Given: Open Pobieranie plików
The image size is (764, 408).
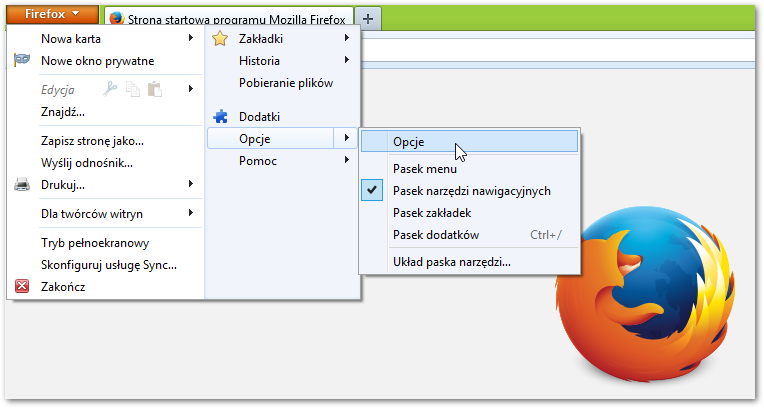Looking at the screenshot, I should pos(286,83).
